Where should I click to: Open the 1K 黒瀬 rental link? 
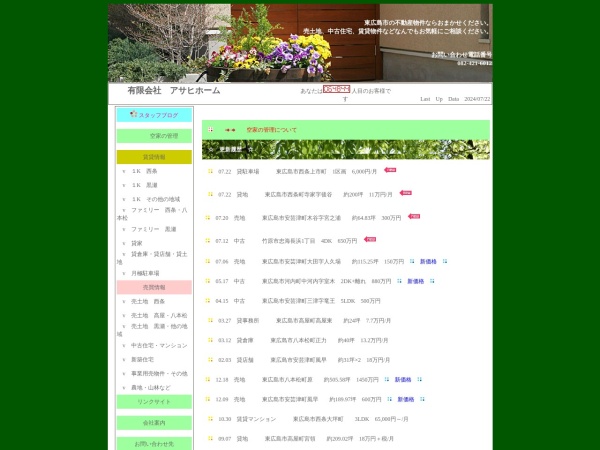[144, 185]
